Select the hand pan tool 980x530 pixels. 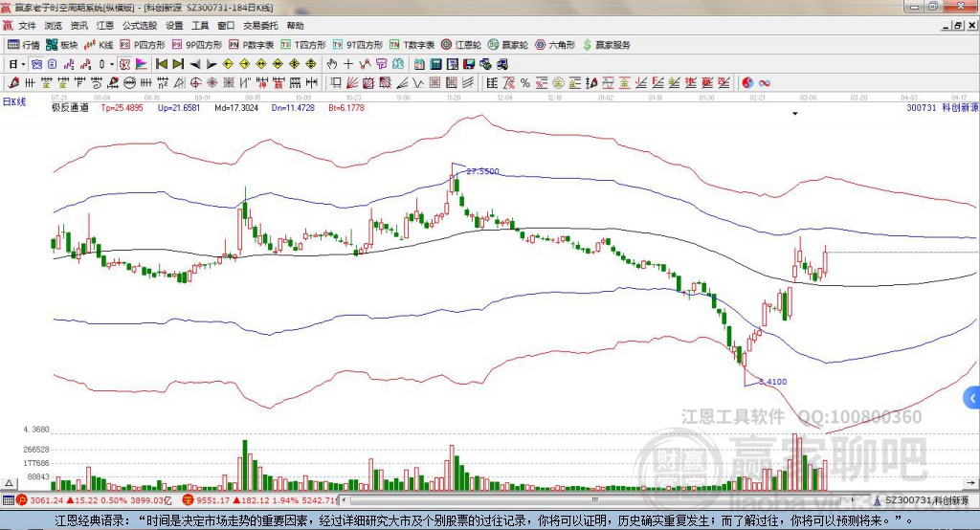pyautogui.click(x=331, y=64)
